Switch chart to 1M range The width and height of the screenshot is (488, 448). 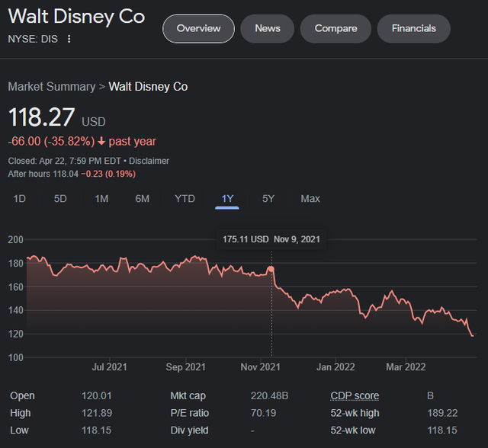101,198
